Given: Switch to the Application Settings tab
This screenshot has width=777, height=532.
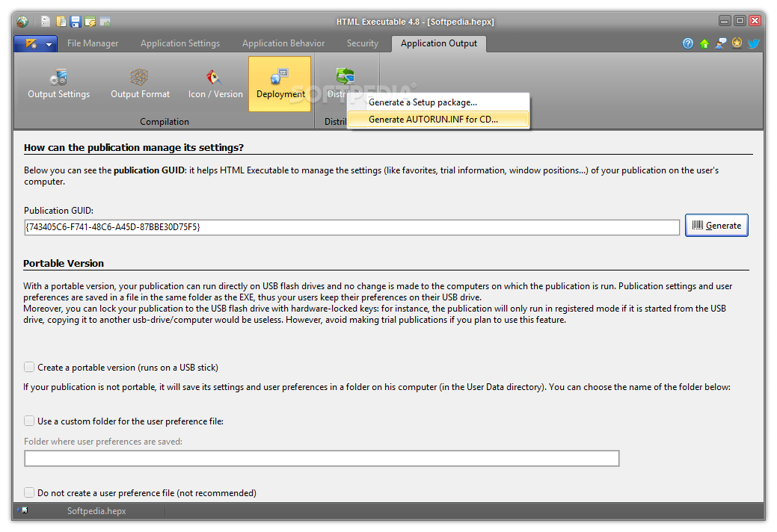Looking at the screenshot, I should pyautogui.click(x=180, y=43).
